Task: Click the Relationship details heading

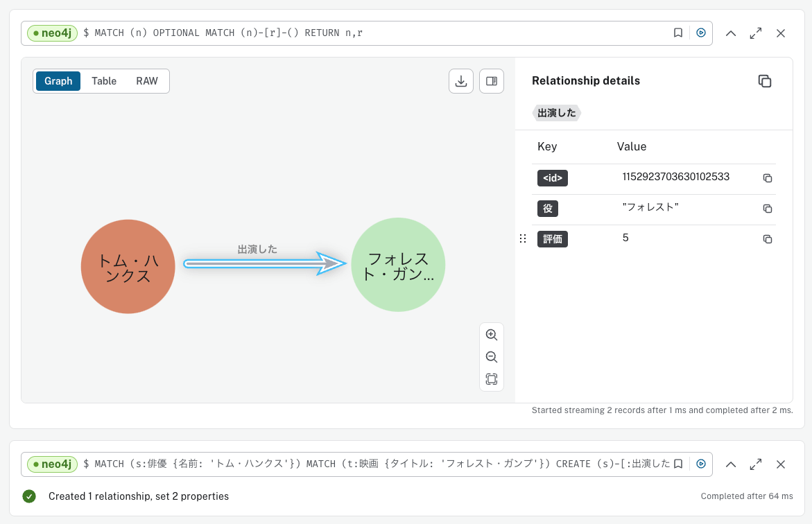Action: [x=586, y=81]
